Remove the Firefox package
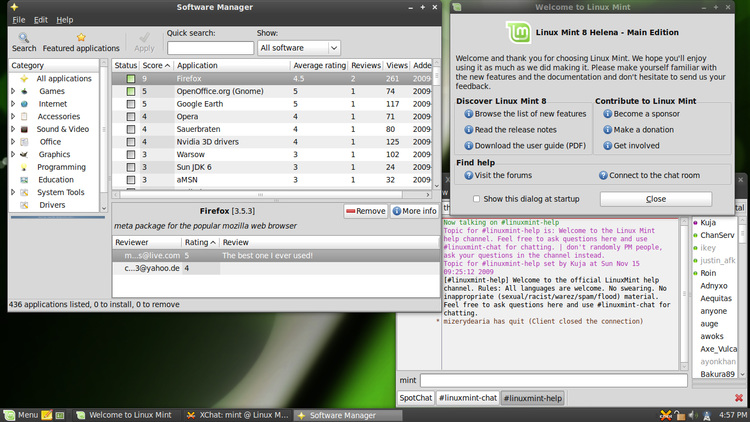Image resolution: width=750 pixels, height=422 pixels. pyautogui.click(x=365, y=211)
